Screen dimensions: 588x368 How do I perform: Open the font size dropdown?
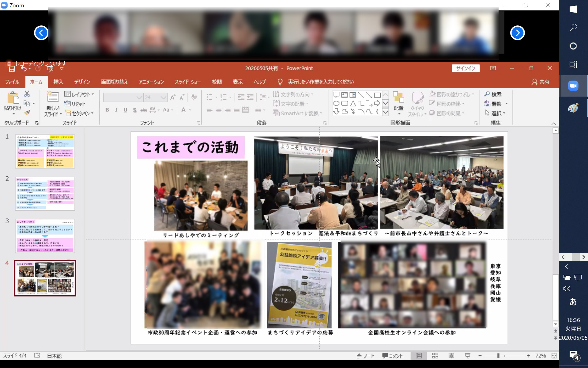point(163,98)
